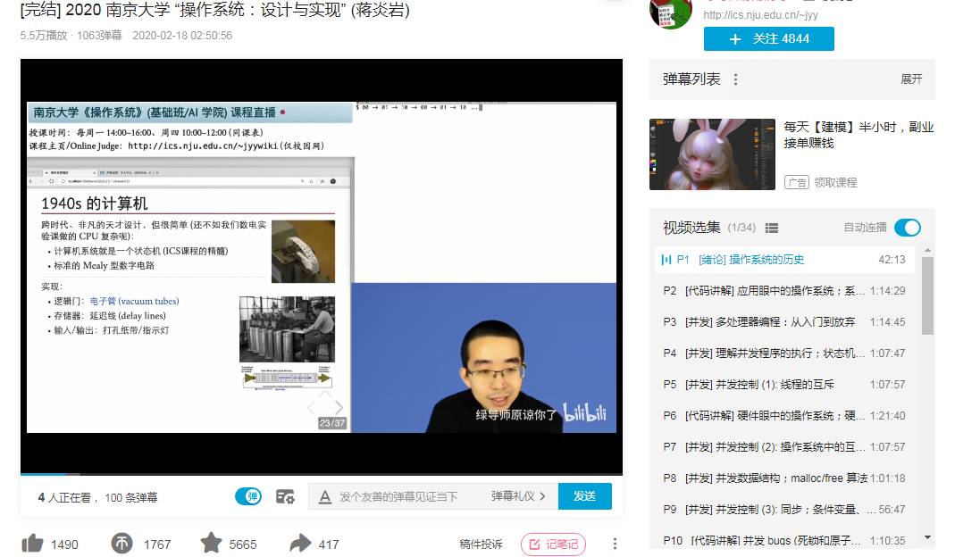Viewport: 980px width, 557px height.
Task: Click the 记笔记 button
Action: pyautogui.click(x=554, y=545)
